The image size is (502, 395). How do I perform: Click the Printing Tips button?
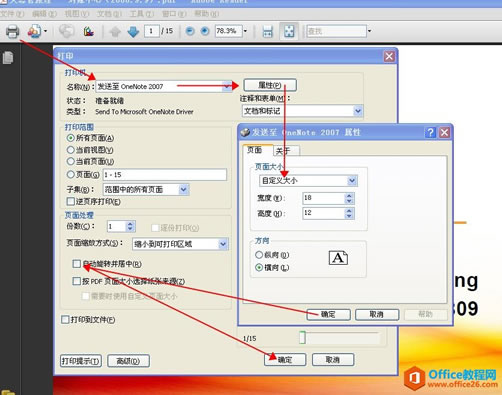pos(81,361)
